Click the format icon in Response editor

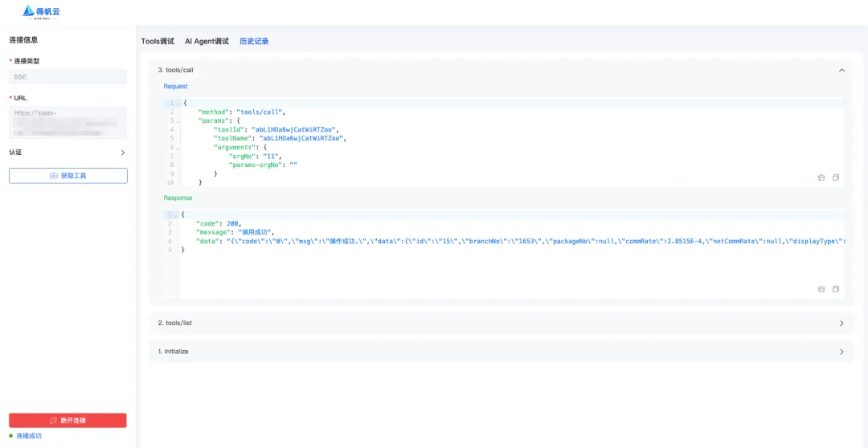coord(821,289)
